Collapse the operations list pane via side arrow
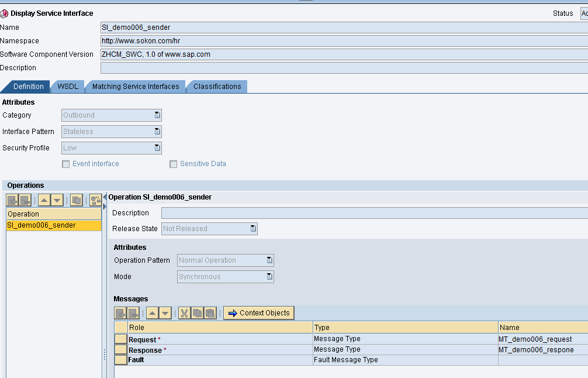This screenshot has height=378, width=588. [104, 197]
